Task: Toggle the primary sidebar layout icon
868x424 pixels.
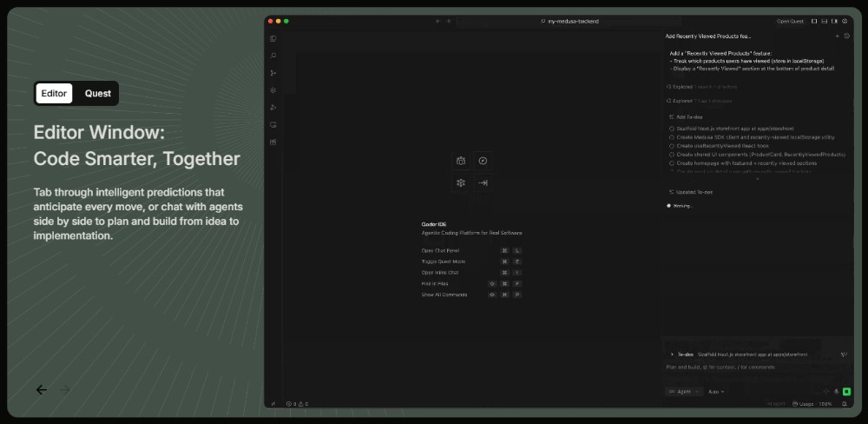Action: 814,21
